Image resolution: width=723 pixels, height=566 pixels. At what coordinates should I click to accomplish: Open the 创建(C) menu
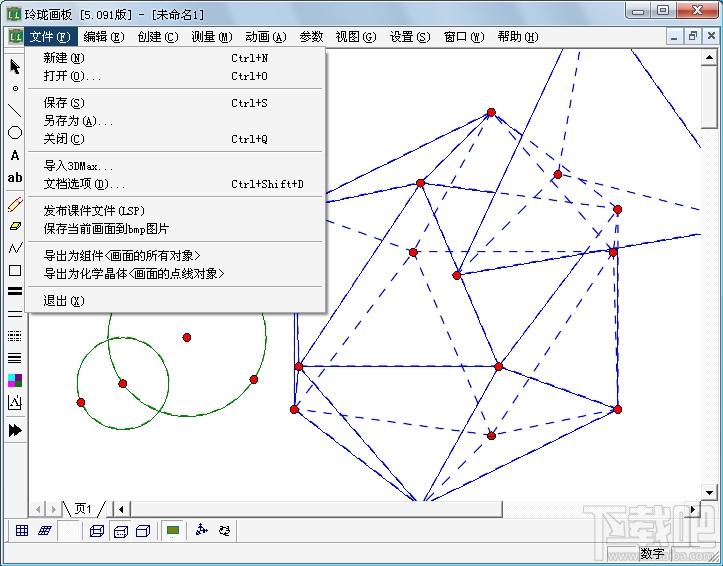point(158,37)
